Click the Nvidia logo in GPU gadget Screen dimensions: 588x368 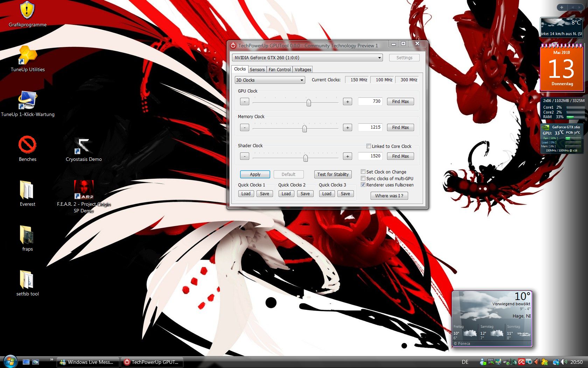click(x=545, y=127)
